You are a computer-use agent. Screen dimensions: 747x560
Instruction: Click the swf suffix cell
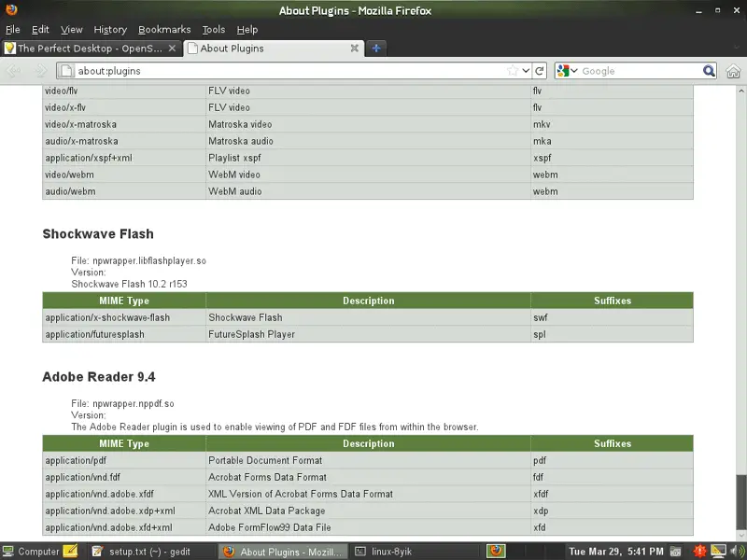(x=613, y=317)
